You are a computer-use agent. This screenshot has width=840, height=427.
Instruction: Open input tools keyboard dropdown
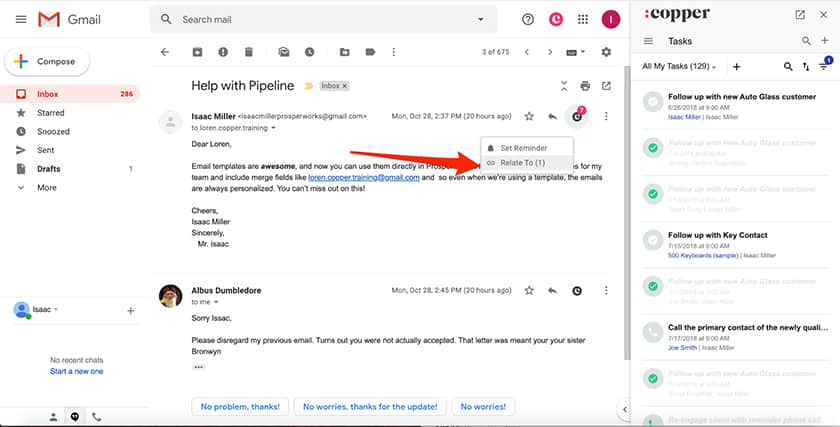(x=575, y=52)
